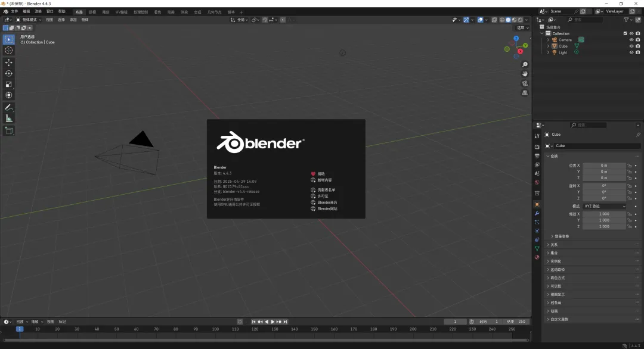The width and height of the screenshot is (644, 349).
Task: Open the Modifiers wrench properties tab
Action: coord(537,213)
